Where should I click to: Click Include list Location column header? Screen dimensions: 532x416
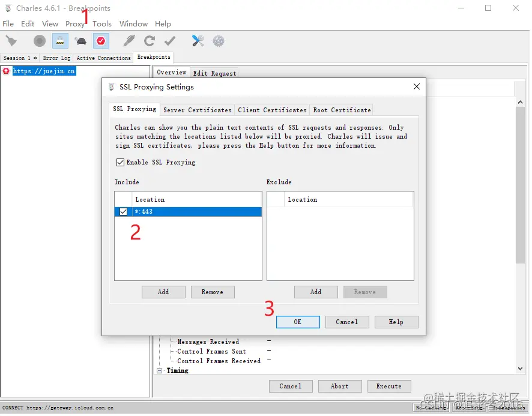point(196,199)
